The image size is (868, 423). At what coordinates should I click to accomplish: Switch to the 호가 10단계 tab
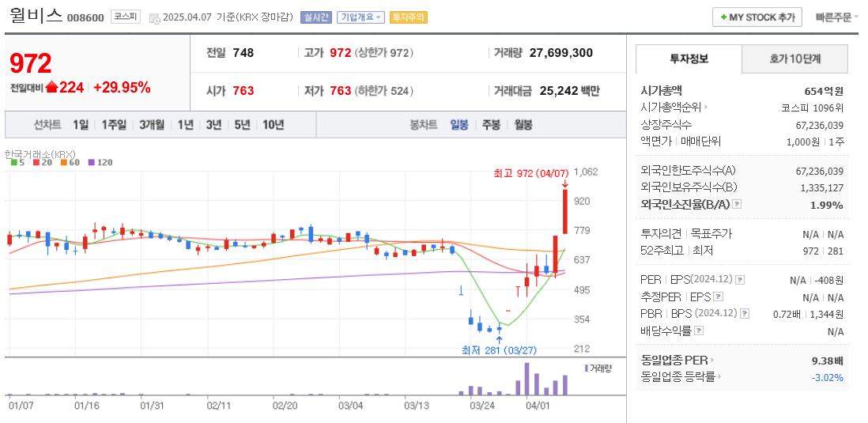794,59
